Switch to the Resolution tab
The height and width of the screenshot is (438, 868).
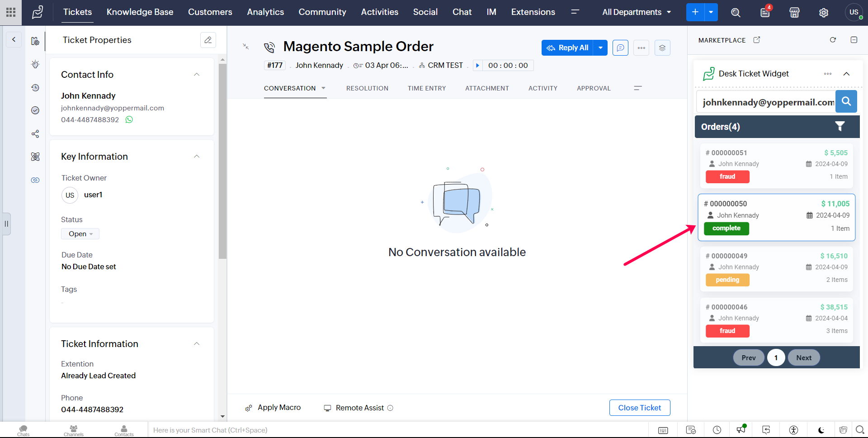coord(367,88)
